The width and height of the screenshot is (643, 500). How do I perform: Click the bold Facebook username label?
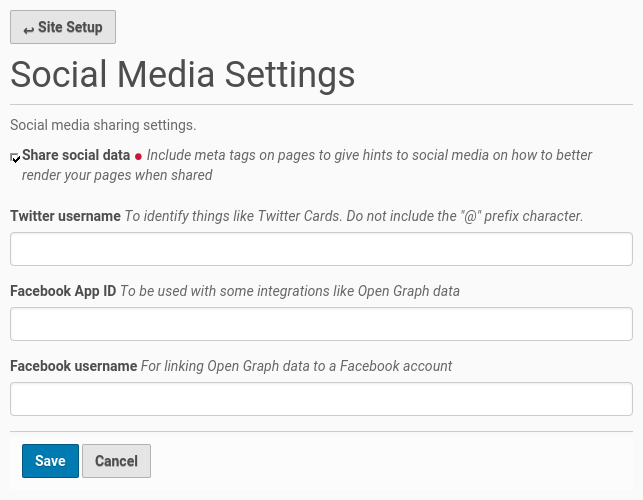[73, 366]
